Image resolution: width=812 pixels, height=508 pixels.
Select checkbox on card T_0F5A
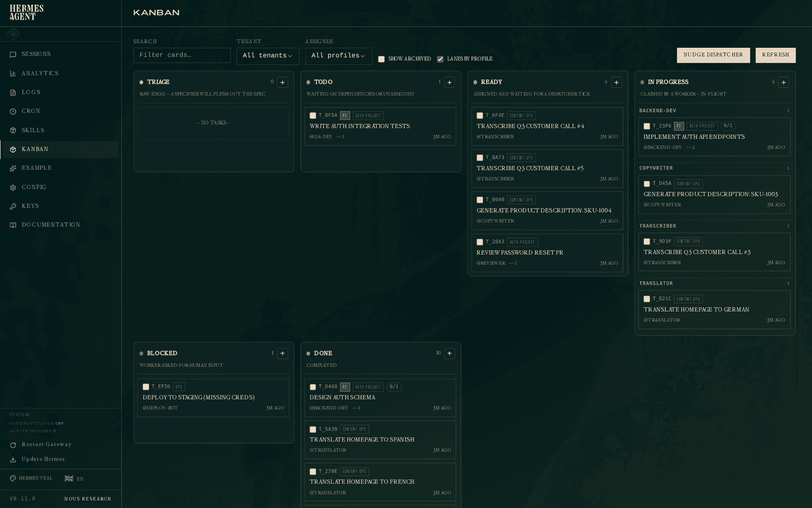tap(313, 116)
